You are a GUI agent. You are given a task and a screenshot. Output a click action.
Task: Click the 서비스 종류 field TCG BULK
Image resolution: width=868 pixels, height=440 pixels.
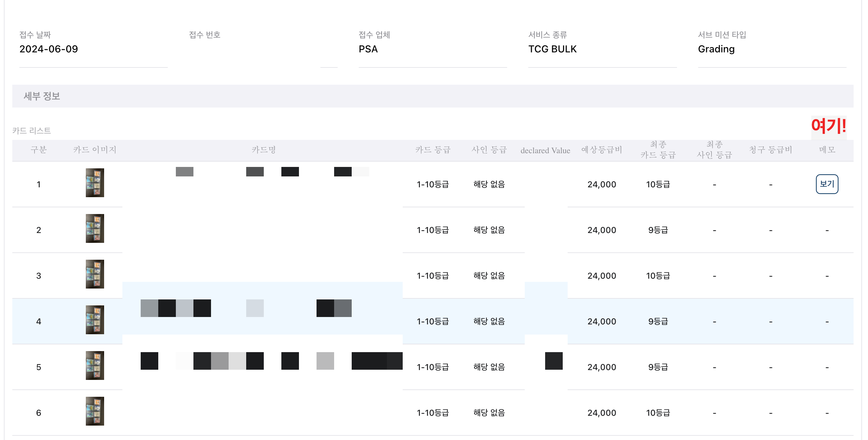(602, 49)
